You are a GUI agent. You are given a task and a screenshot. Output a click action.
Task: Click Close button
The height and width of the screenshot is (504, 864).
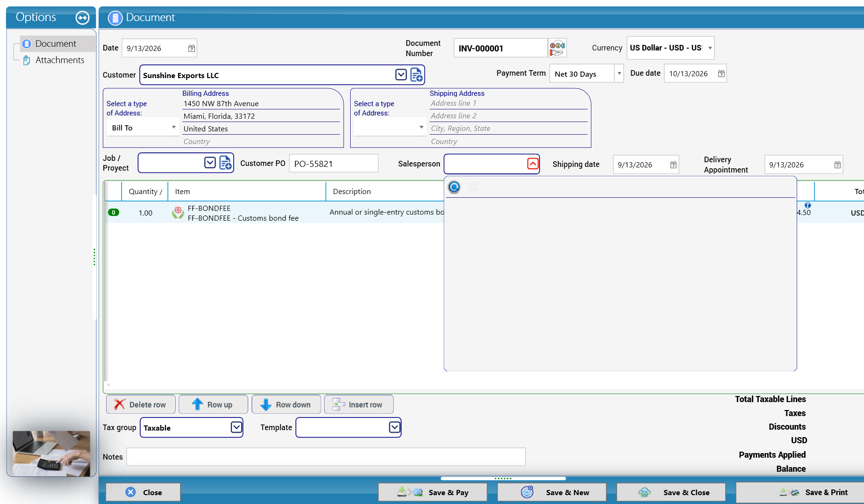coord(143,492)
